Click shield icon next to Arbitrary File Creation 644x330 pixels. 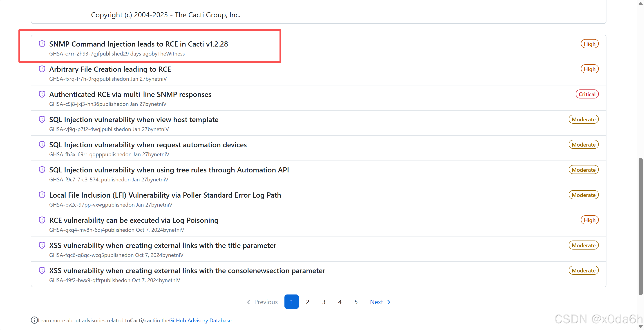(x=42, y=69)
